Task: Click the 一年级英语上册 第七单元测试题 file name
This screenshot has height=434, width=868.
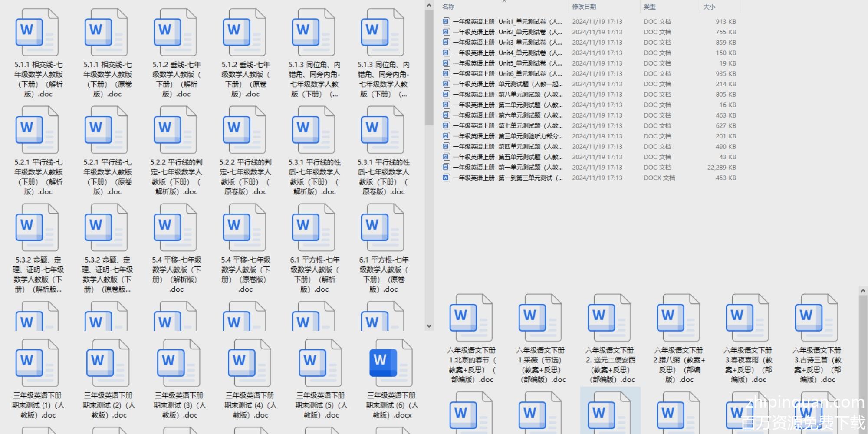Action: pyautogui.click(x=507, y=126)
